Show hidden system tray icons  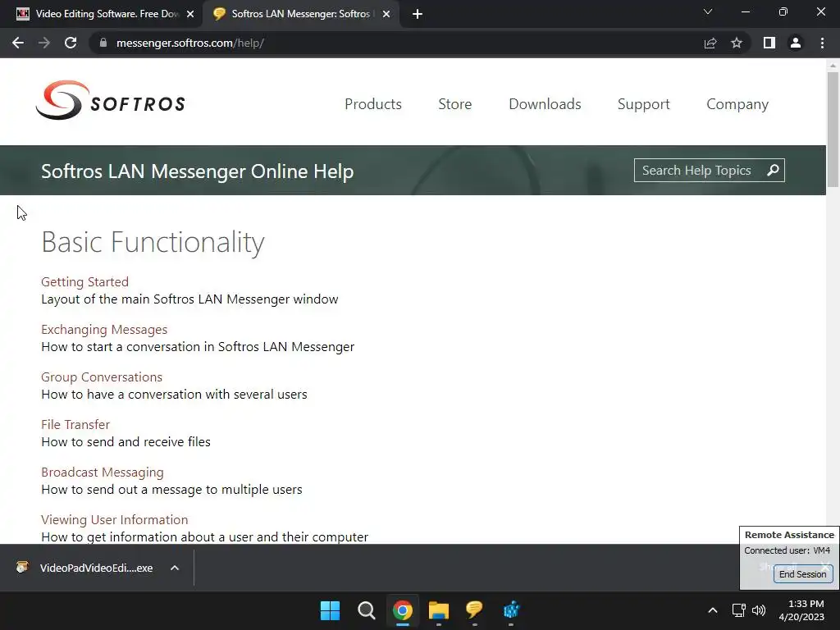713,610
